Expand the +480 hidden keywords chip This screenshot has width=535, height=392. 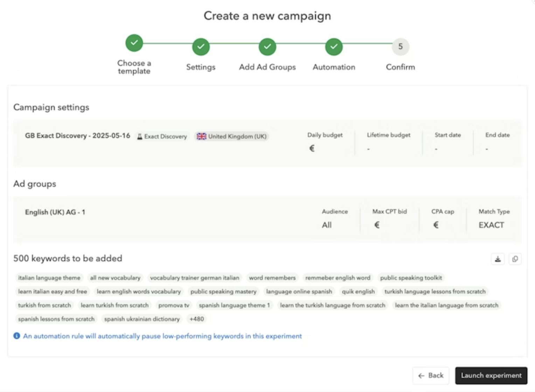[x=197, y=319]
